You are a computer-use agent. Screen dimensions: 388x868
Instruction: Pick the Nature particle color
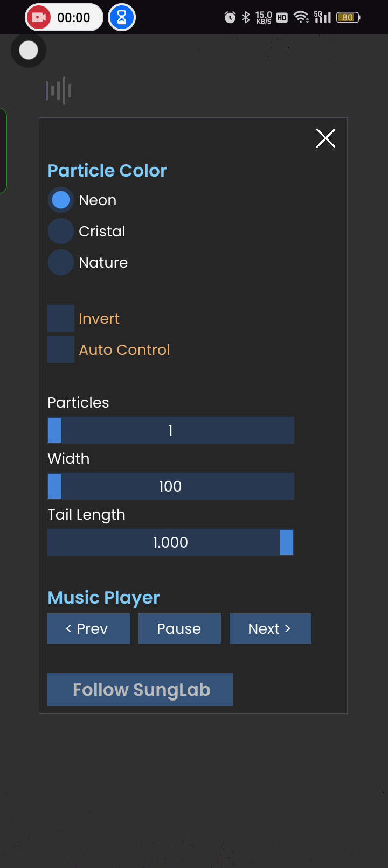(x=61, y=262)
